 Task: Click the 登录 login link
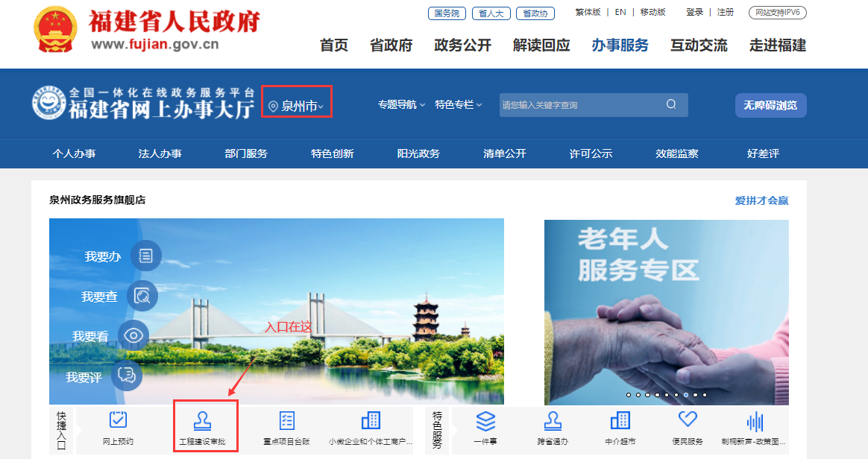[x=694, y=13]
